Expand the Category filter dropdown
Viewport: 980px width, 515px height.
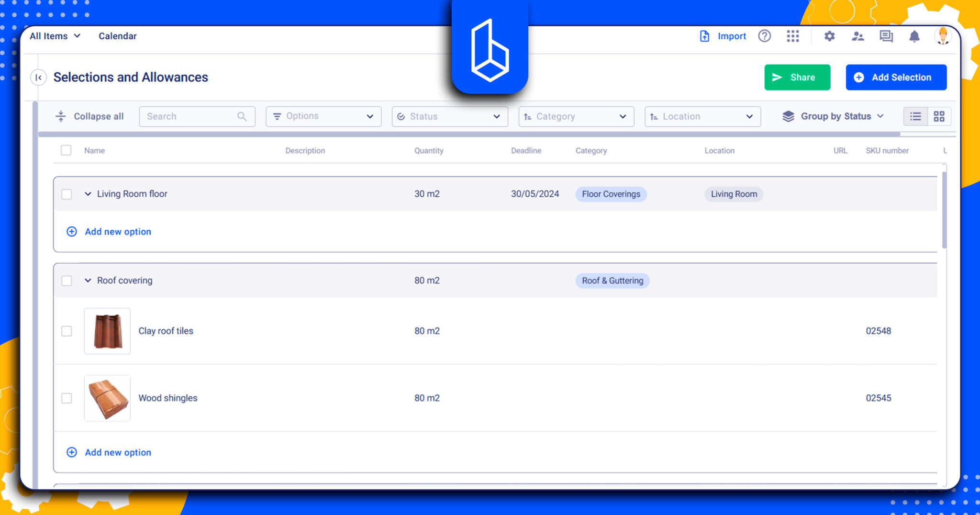pyautogui.click(x=576, y=116)
